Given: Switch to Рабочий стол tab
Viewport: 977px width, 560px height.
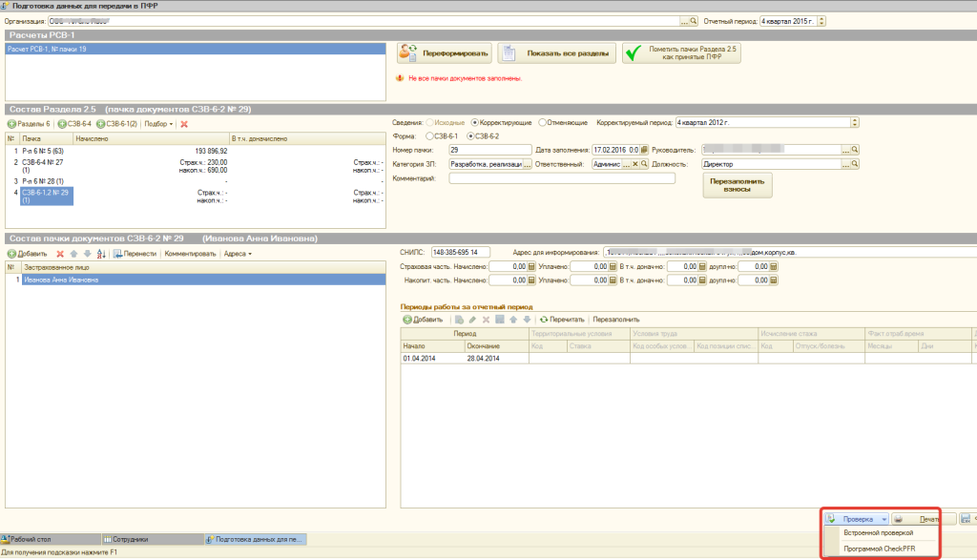Looking at the screenshot, I should [50, 539].
